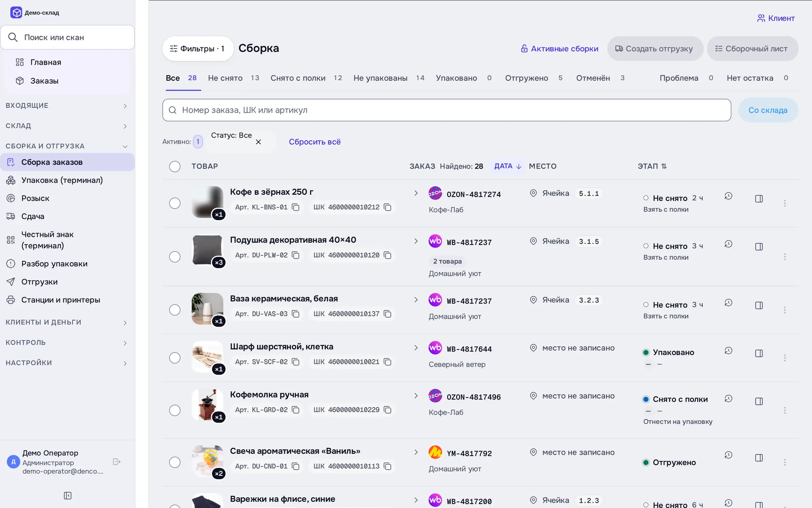Open Честный знак (терминал) page
The height and width of the screenshot is (508, 812).
click(x=67, y=240)
